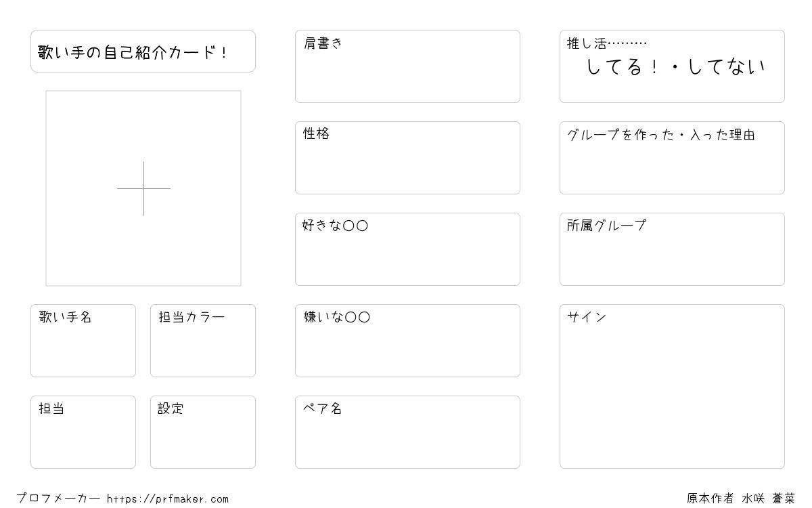Click the plus icon in the image box
The image size is (812, 508).
[x=143, y=188]
